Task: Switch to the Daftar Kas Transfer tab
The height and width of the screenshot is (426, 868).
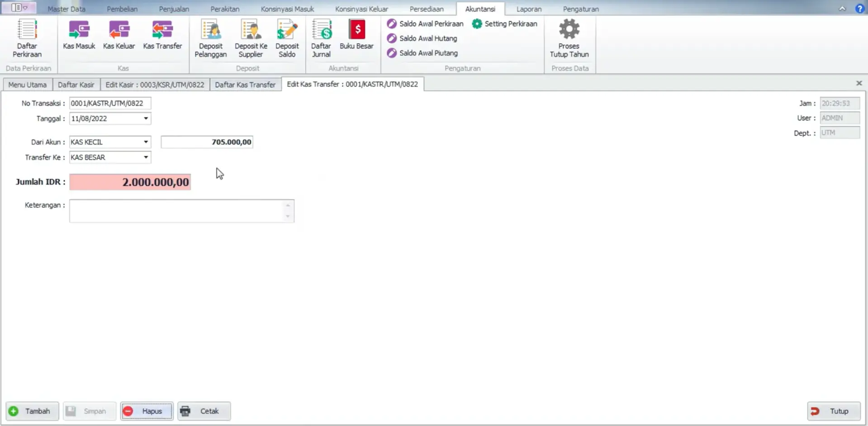Action: pos(245,85)
